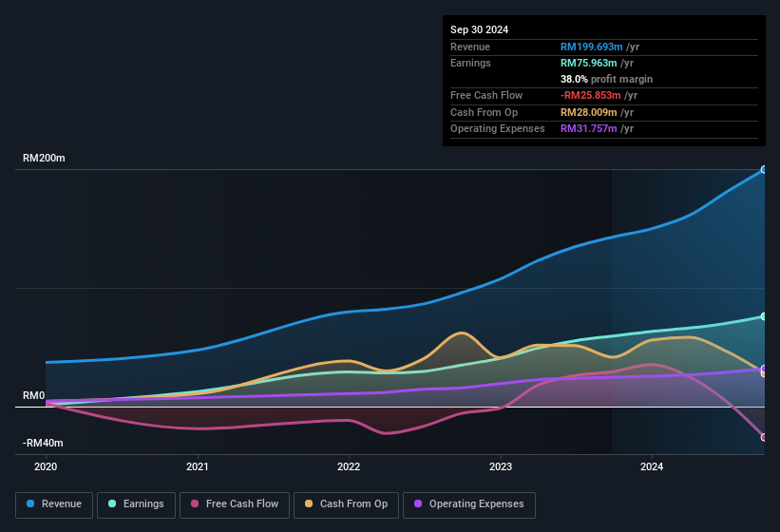Click the Sep 30 2024 tooltip date
This screenshot has width=780, height=532.
pos(480,29)
